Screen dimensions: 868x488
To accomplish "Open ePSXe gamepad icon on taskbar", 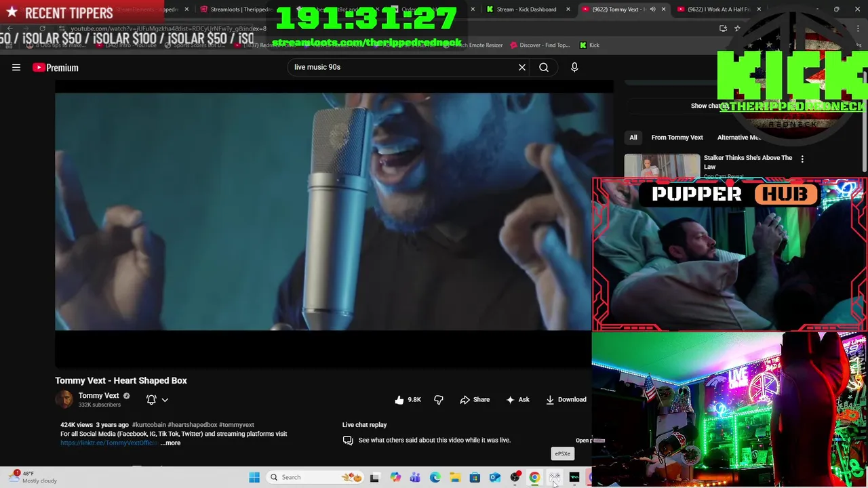I will tap(555, 477).
